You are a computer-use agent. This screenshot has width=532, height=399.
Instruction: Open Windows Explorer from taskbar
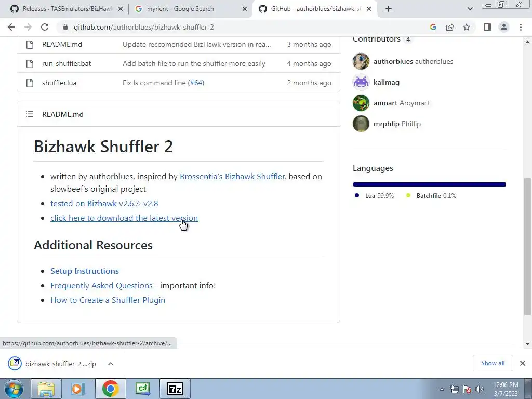coord(46,389)
